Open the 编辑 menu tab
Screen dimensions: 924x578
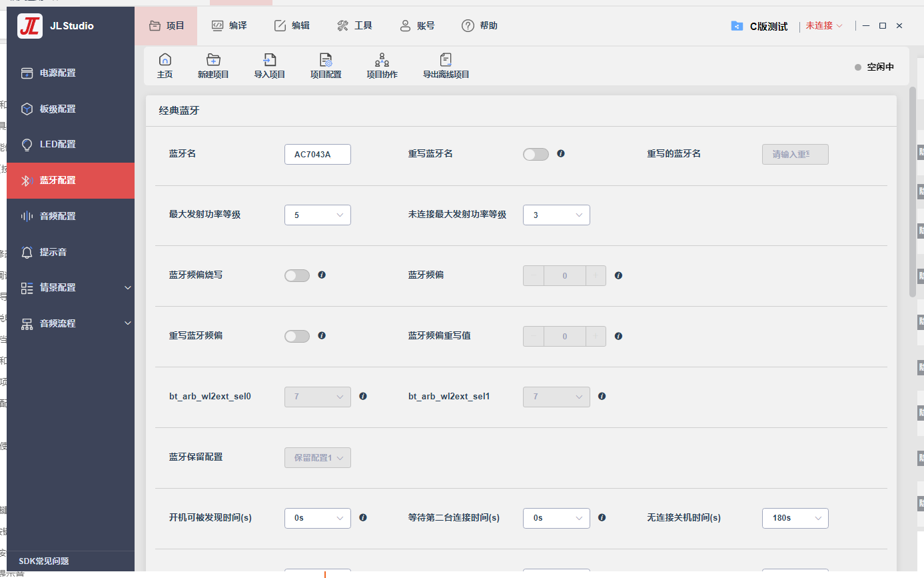292,26
